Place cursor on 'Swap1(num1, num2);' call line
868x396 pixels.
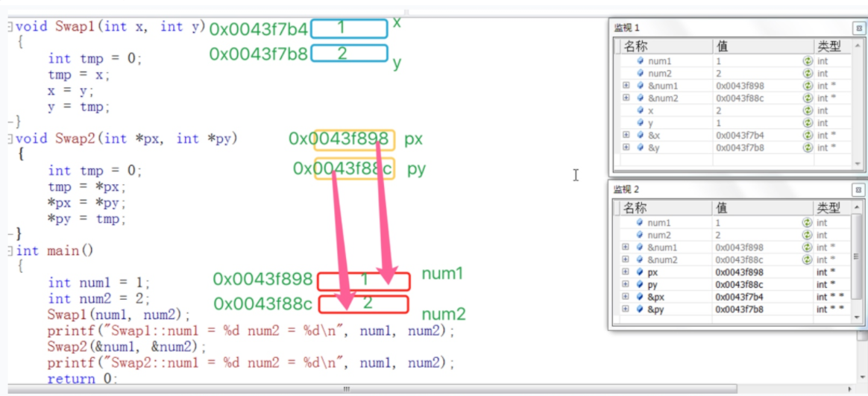click(x=119, y=315)
